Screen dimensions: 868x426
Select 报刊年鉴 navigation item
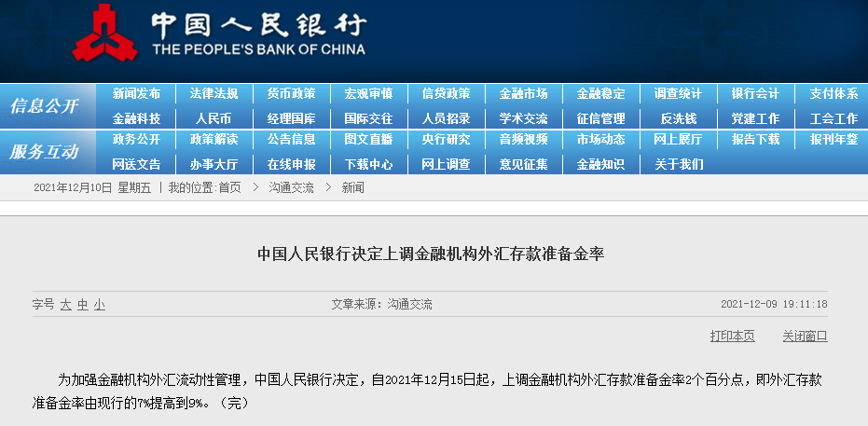tap(834, 140)
